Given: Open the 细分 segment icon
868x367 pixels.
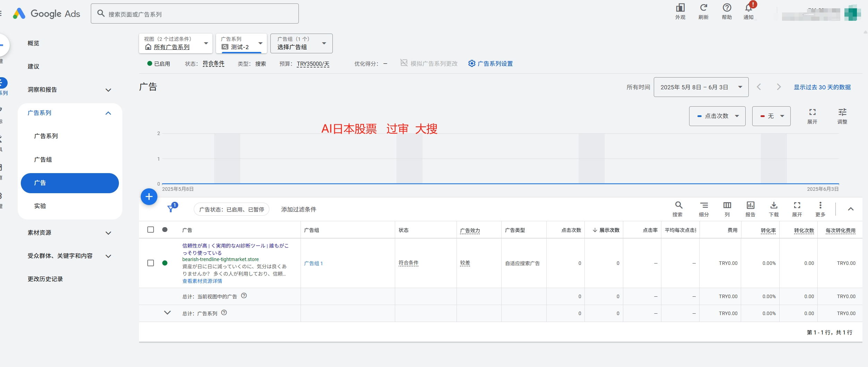Looking at the screenshot, I should click(704, 209).
